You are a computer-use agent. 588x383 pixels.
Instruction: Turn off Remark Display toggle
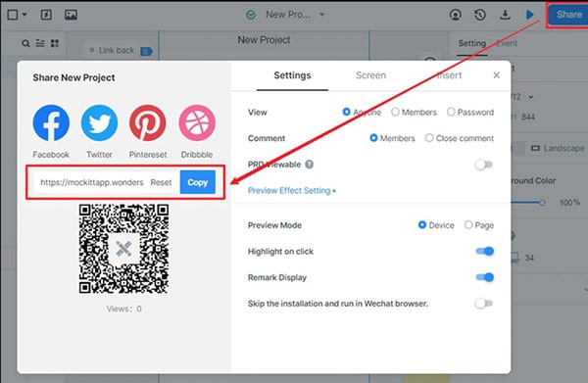[485, 277]
